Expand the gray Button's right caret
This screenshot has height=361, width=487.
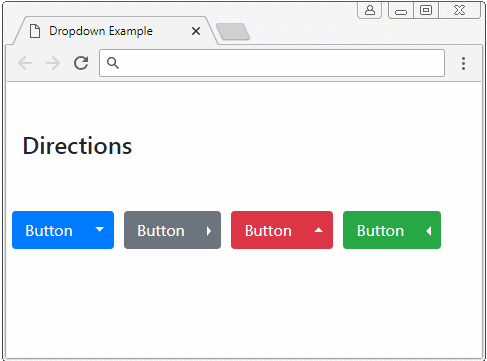tap(209, 231)
